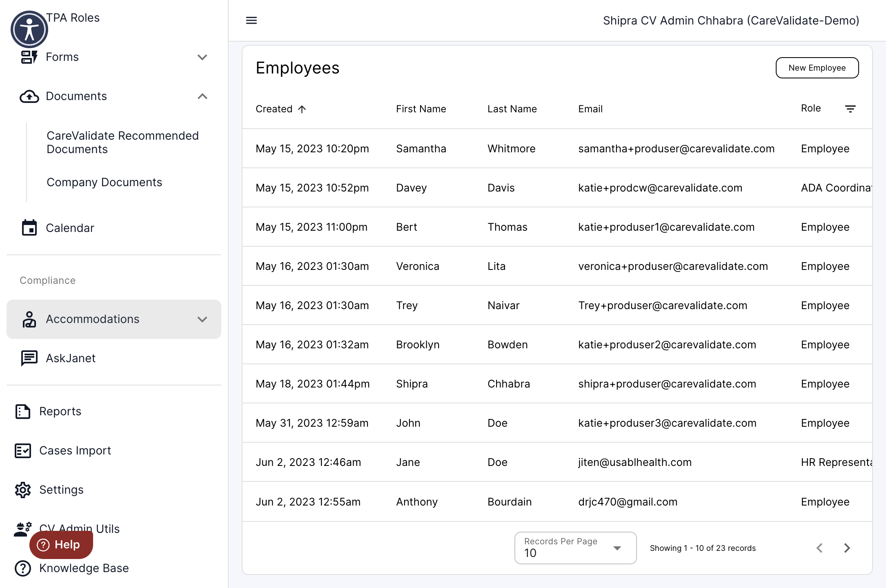Go to previous page of records

[x=819, y=548]
